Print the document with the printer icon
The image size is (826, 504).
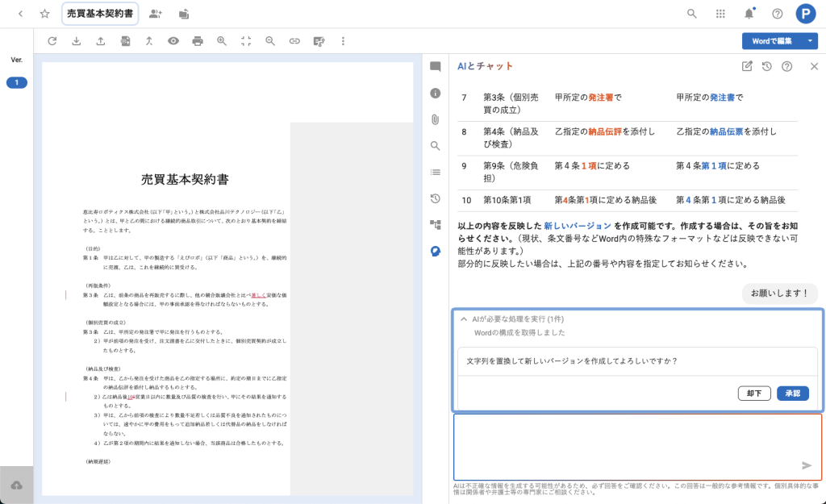coord(198,40)
